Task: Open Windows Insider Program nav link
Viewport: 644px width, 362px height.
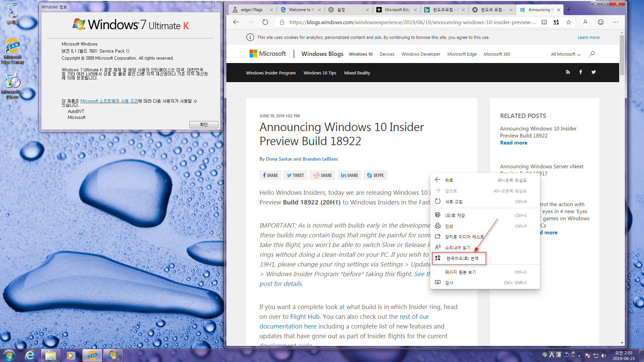Action: [x=271, y=73]
